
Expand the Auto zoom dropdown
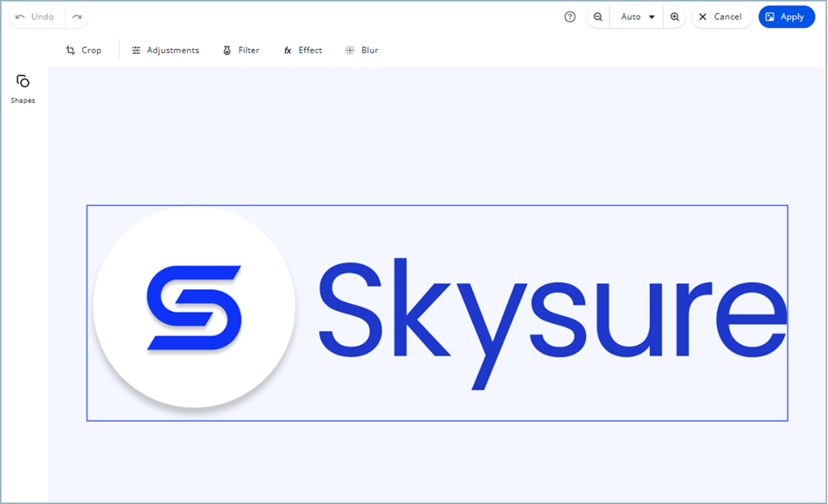637,17
